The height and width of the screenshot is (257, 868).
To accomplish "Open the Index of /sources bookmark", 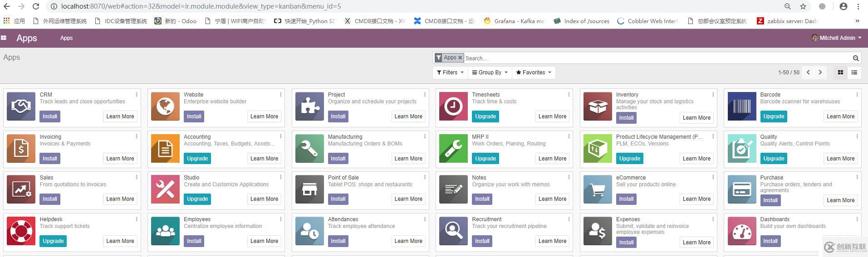I will point(581,21).
